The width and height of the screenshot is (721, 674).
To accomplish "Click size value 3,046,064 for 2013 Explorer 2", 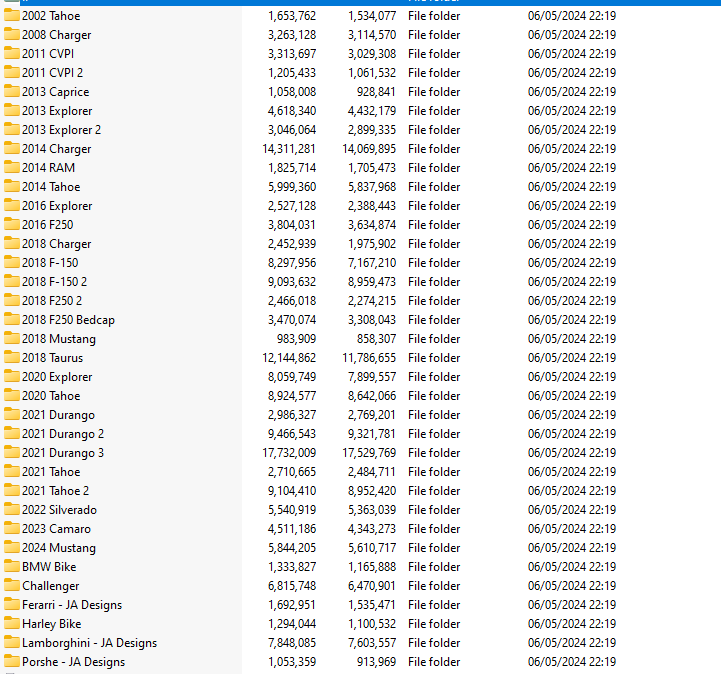I will (292, 130).
